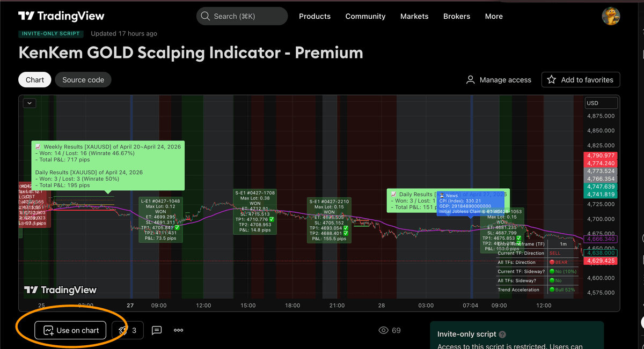Image resolution: width=644 pixels, height=349 pixels.
Task: Click the search magnifier icon
Action: 205,16
